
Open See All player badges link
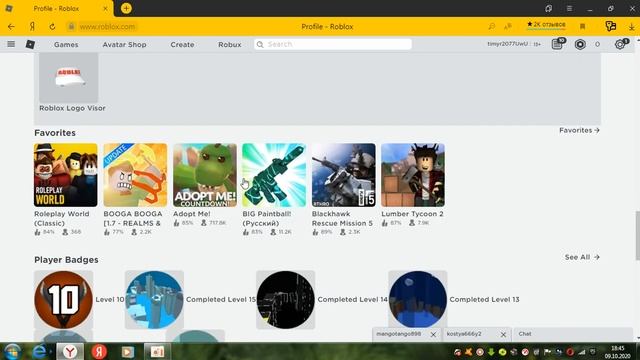coord(582,257)
